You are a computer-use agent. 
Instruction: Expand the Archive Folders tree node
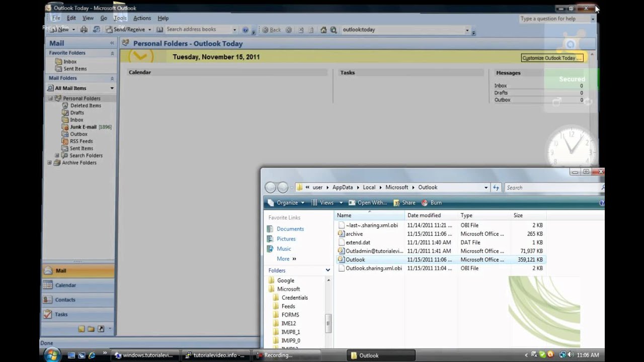point(49,162)
